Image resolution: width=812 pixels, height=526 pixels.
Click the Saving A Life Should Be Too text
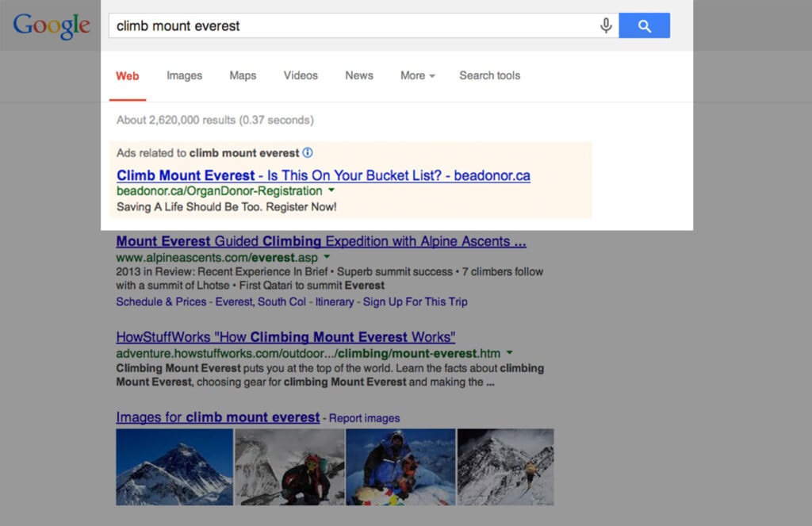226,207
